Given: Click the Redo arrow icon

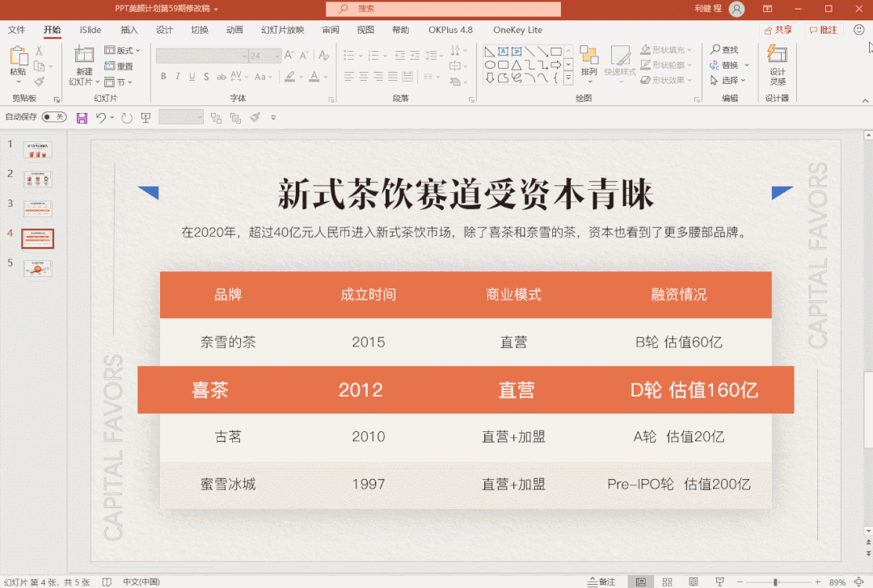Looking at the screenshot, I should coord(127,117).
